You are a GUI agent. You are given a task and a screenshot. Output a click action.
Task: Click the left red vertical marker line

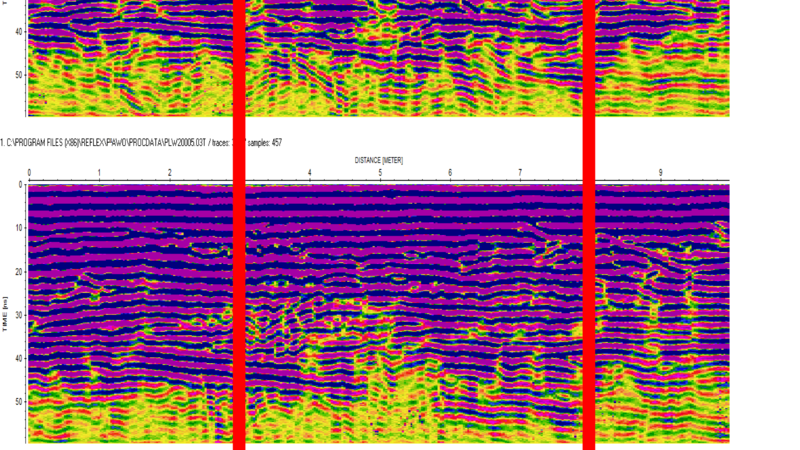239,225
